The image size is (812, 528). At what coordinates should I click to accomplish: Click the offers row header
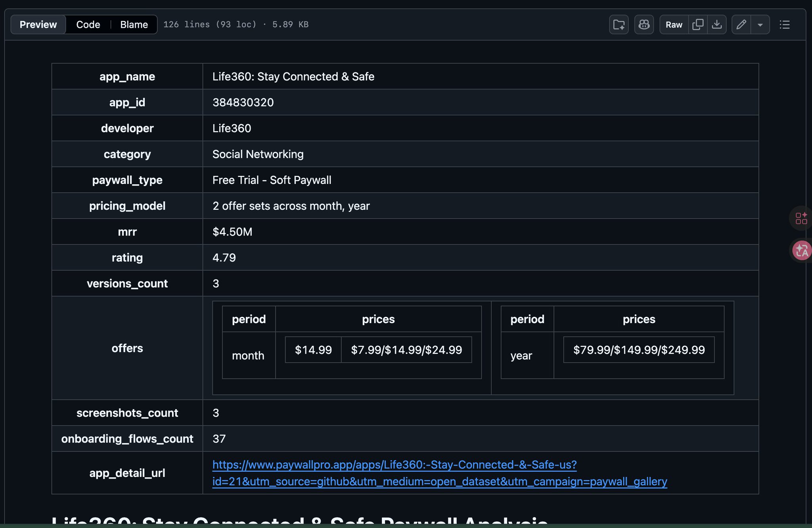[x=127, y=348]
